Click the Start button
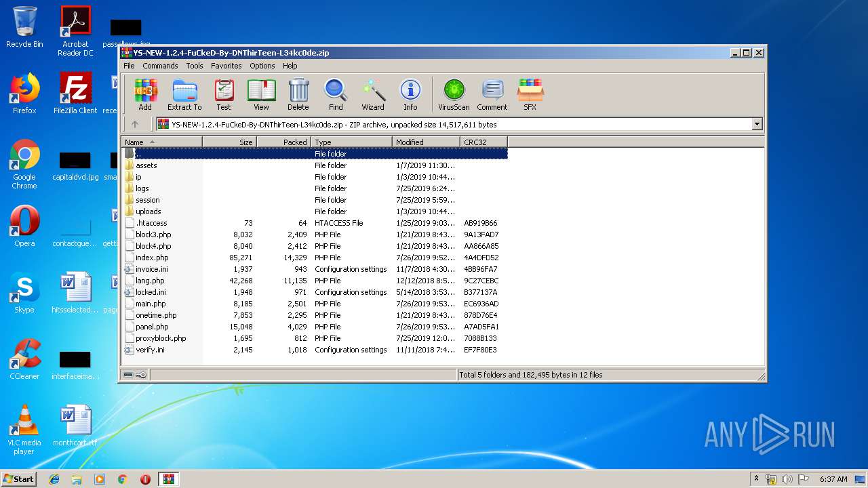This screenshot has height=488, width=868. [x=19, y=479]
